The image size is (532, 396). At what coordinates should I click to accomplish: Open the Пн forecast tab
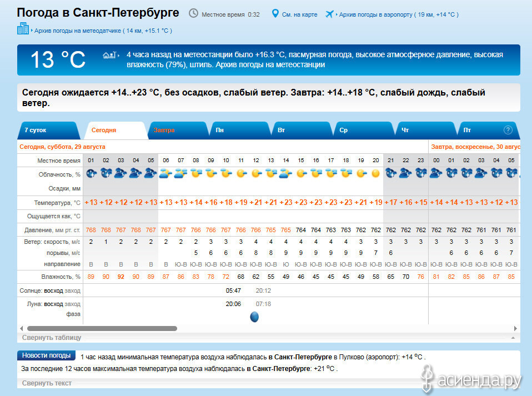click(x=241, y=131)
